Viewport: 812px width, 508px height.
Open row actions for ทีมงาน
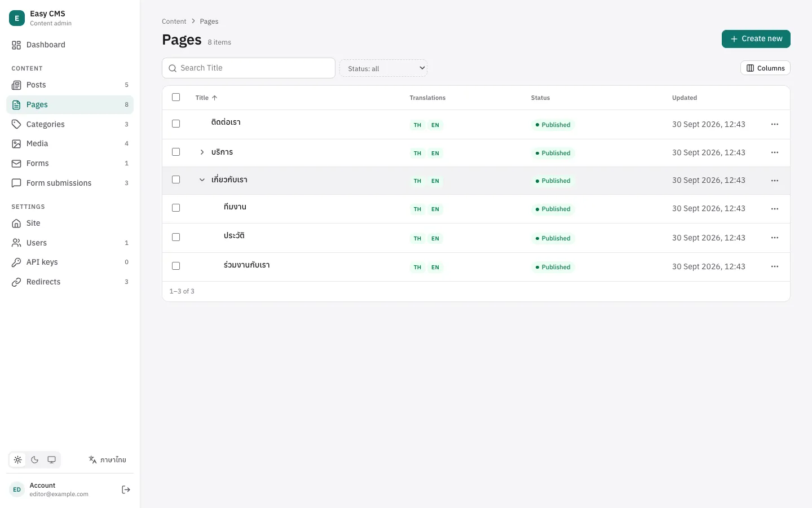point(775,209)
